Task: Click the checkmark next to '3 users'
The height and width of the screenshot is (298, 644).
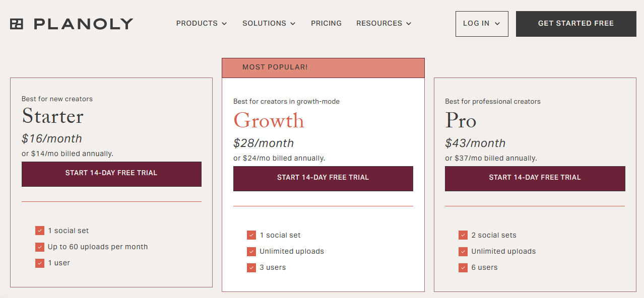Action: tap(251, 267)
